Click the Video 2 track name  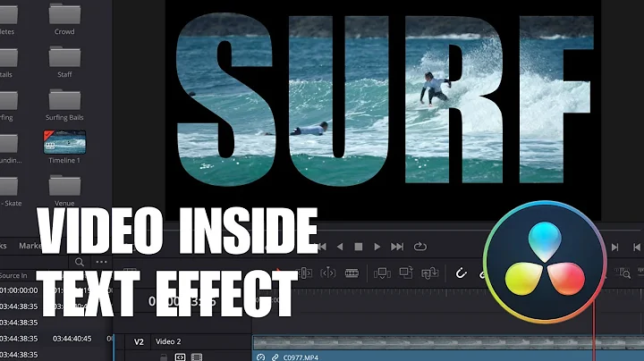click(x=168, y=341)
